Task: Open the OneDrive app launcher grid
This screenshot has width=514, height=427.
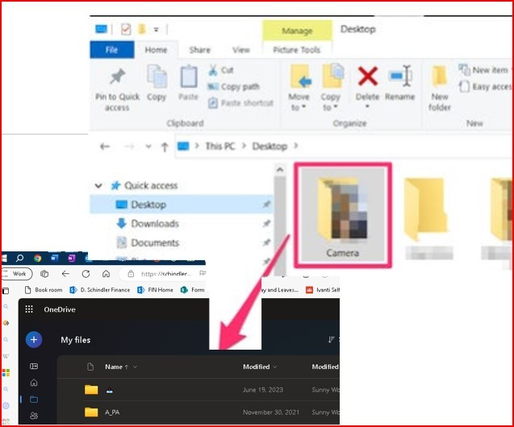Action: 29,309
